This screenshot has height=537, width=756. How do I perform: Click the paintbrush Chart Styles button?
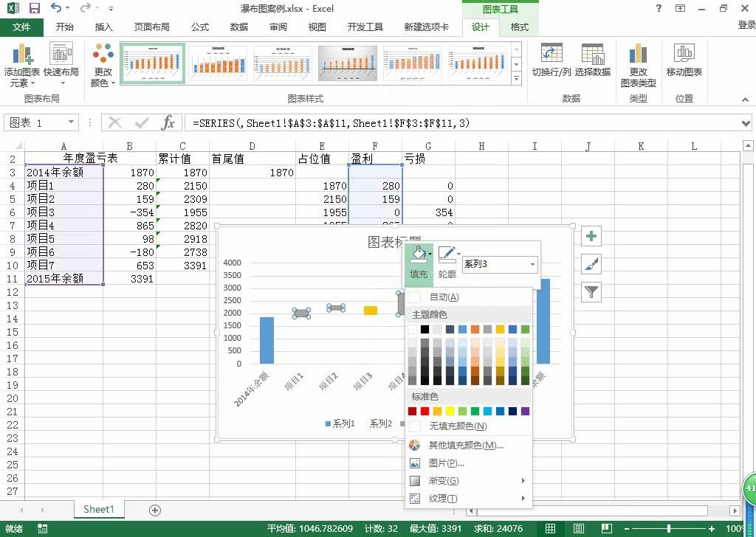[591, 264]
